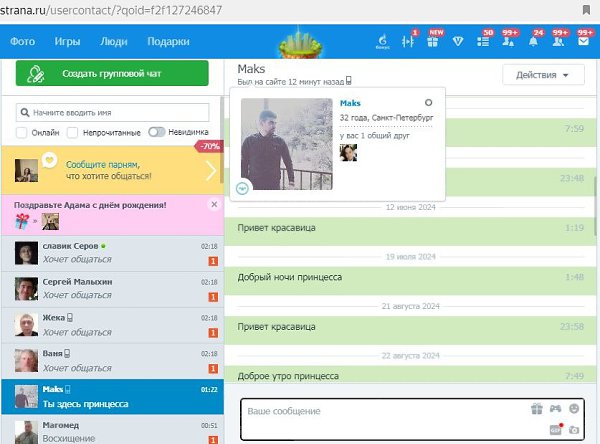Open friends icon in the header

(558, 41)
